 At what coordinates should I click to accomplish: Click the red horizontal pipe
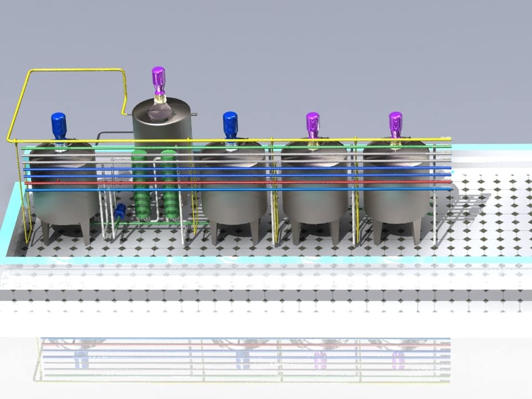pyautogui.click(x=238, y=182)
